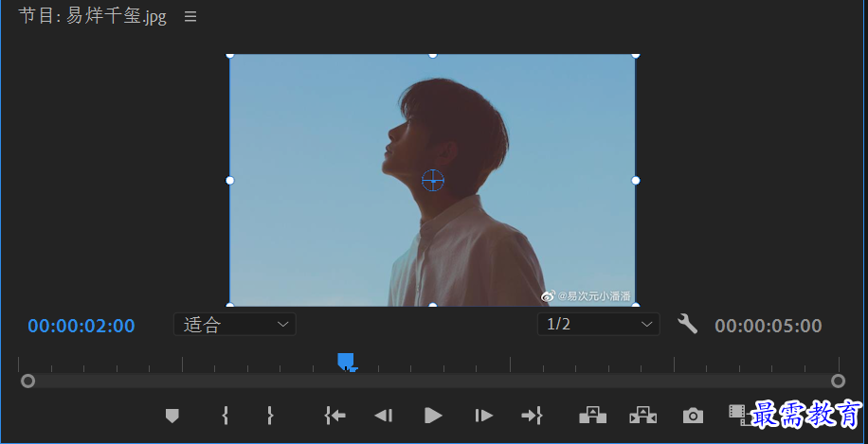This screenshot has width=868, height=444.
Task: Click the Lift button
Action: [592, 416]
